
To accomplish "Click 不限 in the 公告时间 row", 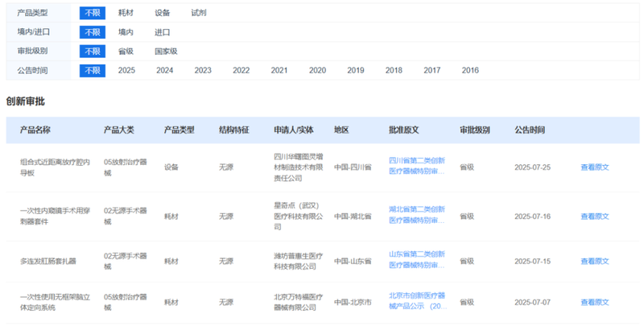I will point(93,71).
